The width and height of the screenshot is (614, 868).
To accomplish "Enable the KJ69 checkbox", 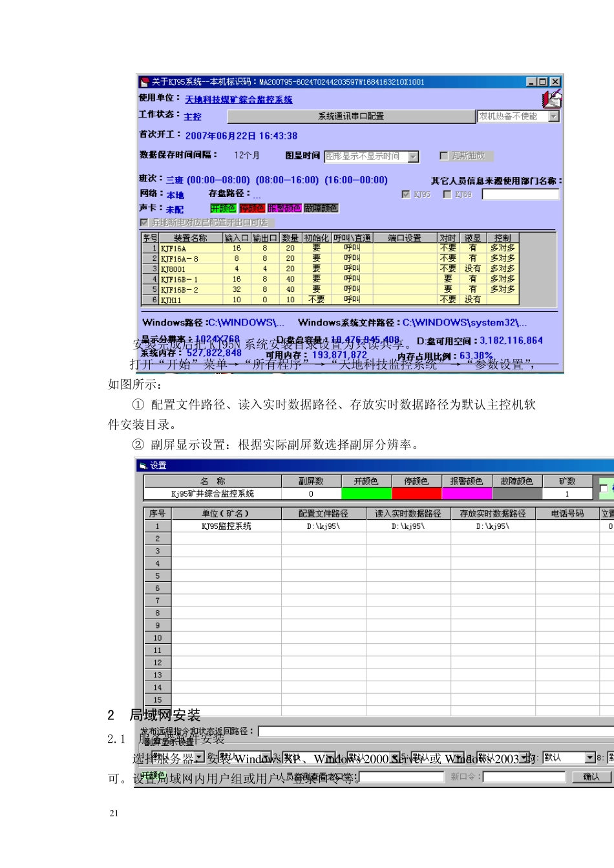I will 447,194.
